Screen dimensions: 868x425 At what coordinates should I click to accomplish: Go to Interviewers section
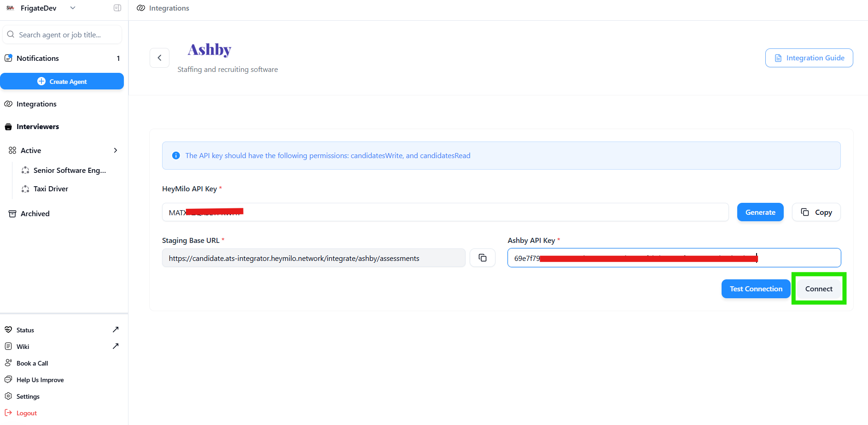click(x=38, y=127)
